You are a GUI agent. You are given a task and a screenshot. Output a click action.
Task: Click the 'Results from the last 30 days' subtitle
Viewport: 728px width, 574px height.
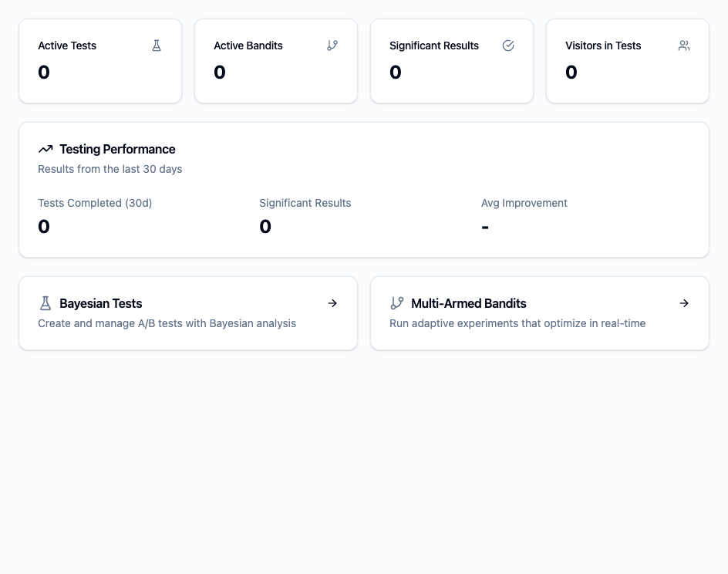[110, 169]
